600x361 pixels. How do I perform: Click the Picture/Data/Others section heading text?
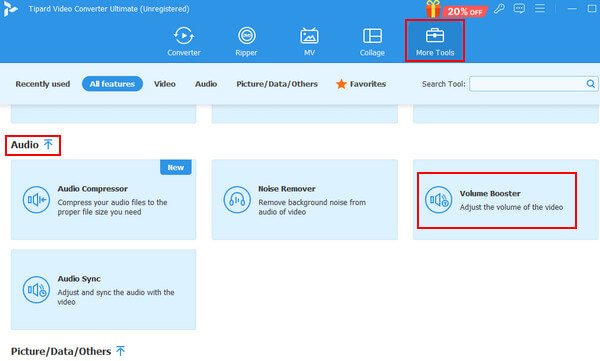click(61, 351)
